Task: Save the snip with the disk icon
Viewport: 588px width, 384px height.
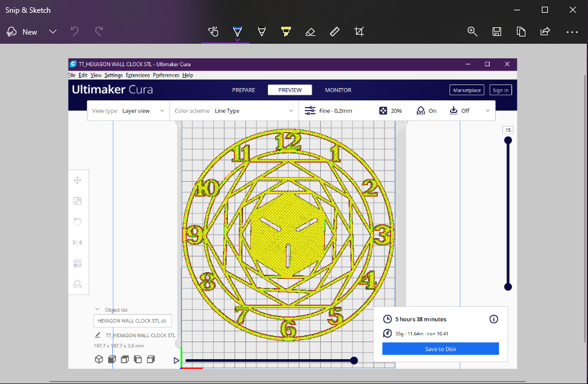Action: (x=497, y=32)
